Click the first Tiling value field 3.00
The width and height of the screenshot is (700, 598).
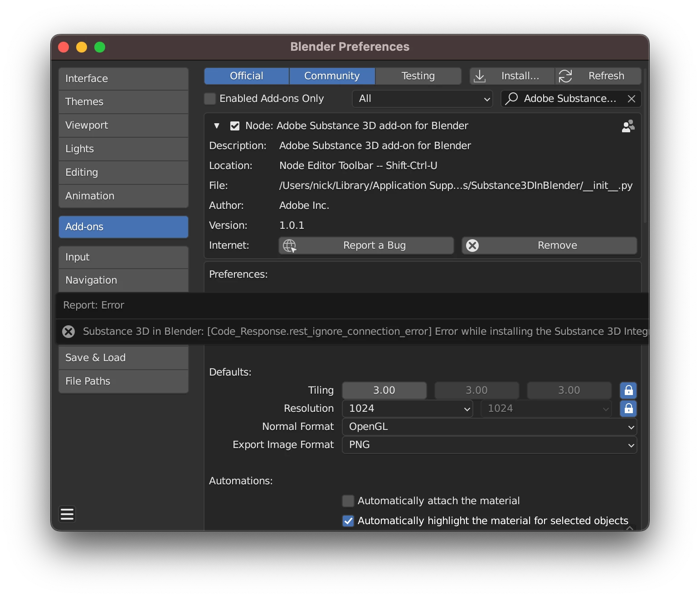tap(384, 391)
